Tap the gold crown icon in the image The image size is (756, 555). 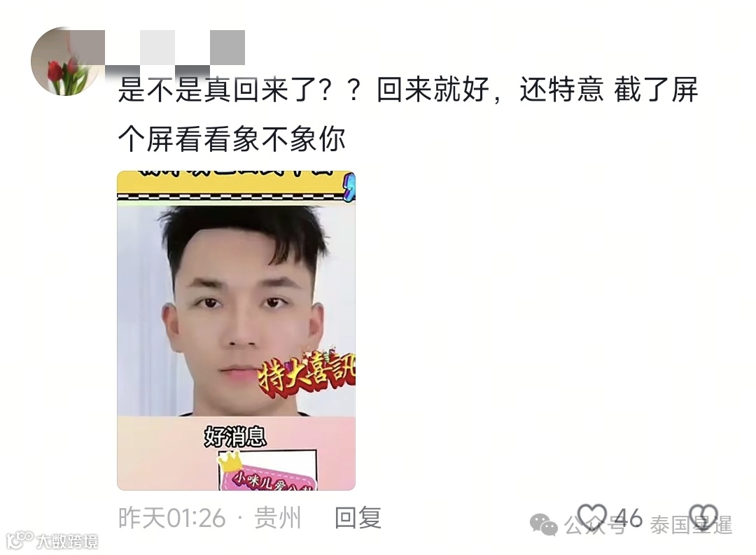click(230, 463)
